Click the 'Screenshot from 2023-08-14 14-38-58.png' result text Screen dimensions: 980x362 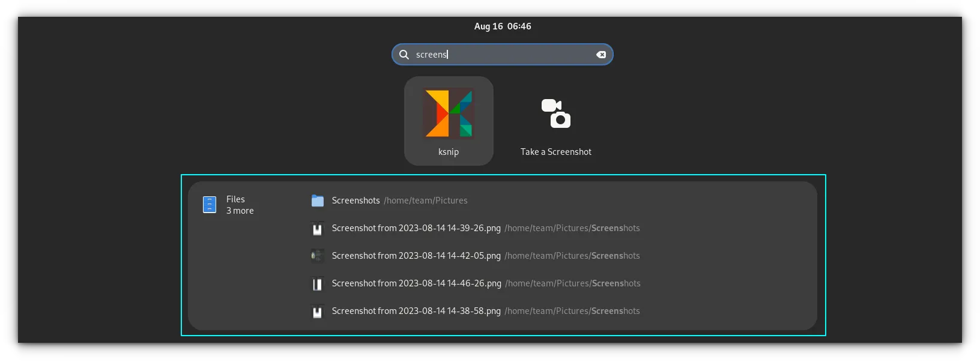(x=416, y=311)
